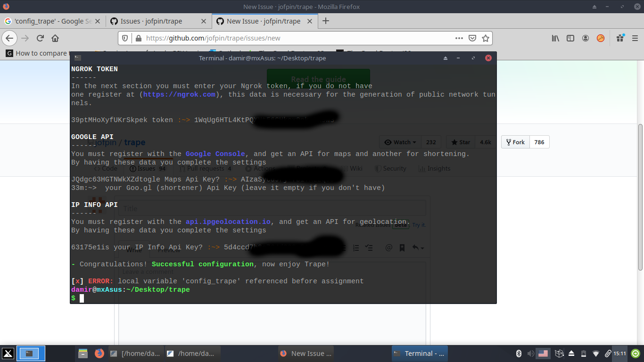
Task: Click the Fork button
Action: pyautogui.click(x=515, y=142)
